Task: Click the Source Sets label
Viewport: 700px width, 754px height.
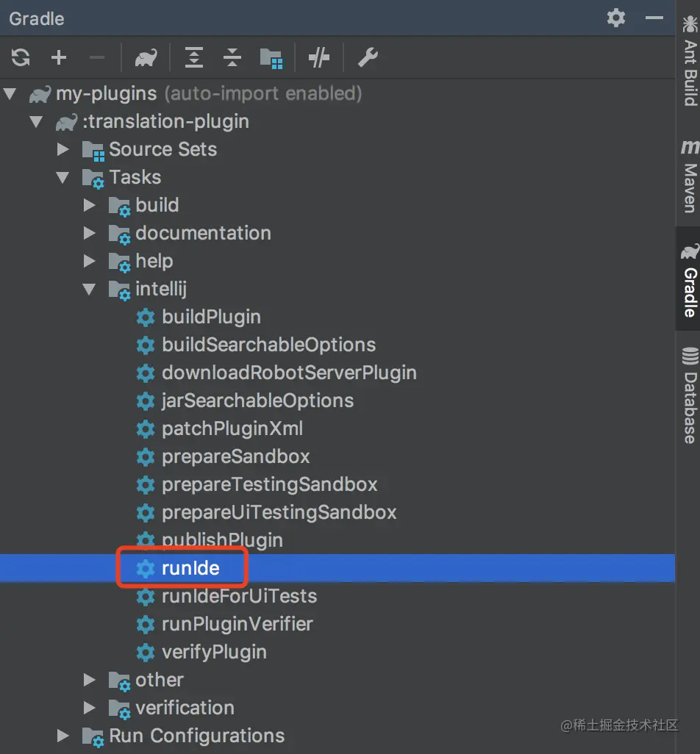Action: click(163, 149)
